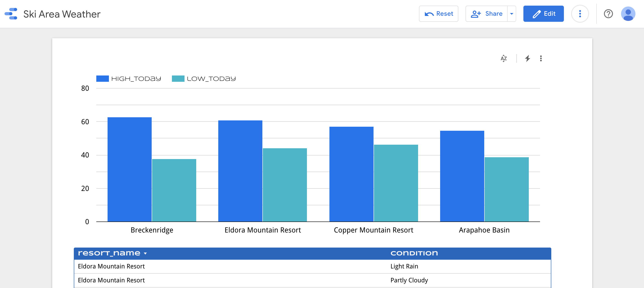Click the Share button

coord(486,14)
